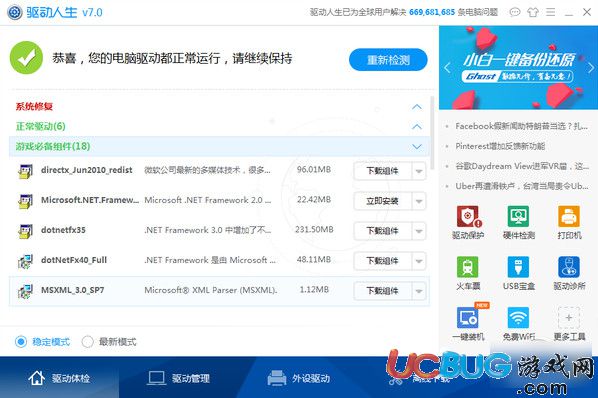Click 下载组件 for dotNetFx40_Full
This screenshot has height=398, width=598.
pyautogui.click(x=383, y=261)
